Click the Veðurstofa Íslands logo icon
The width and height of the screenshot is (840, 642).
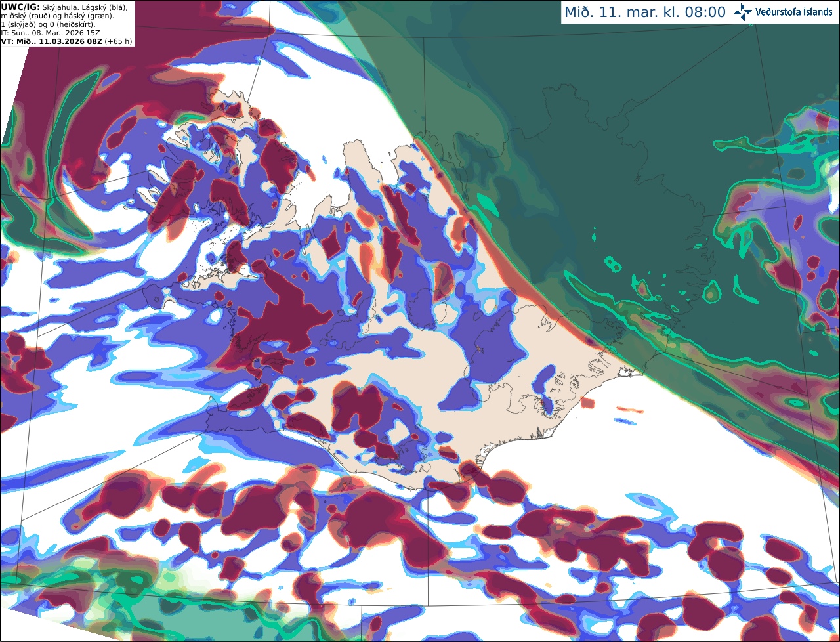coord(743,12)
